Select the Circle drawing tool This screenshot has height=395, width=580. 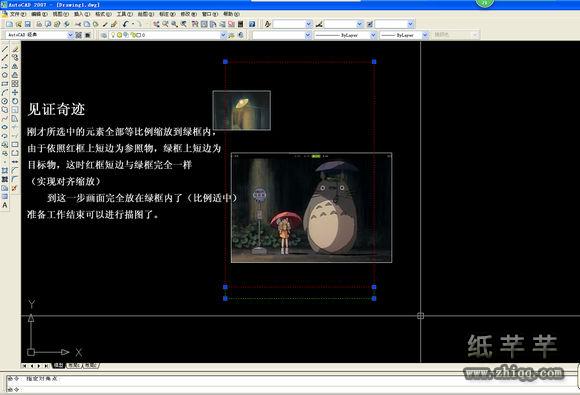click(x=5, y=101)
